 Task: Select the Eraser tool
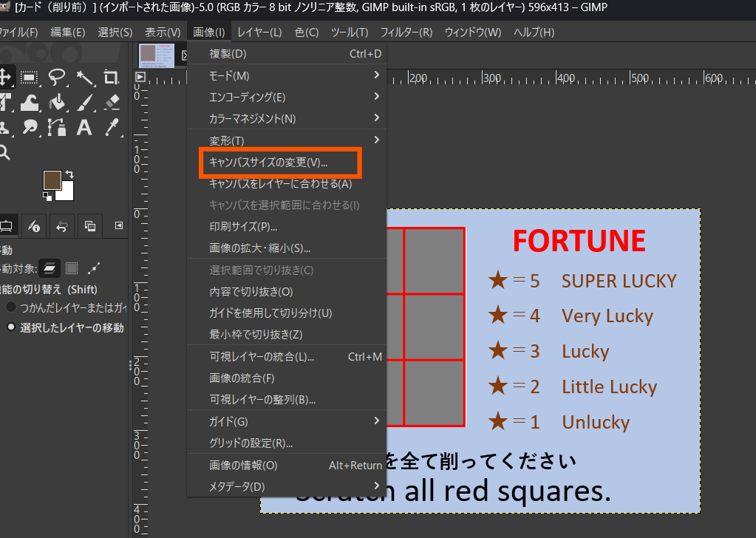pos(111,102)
